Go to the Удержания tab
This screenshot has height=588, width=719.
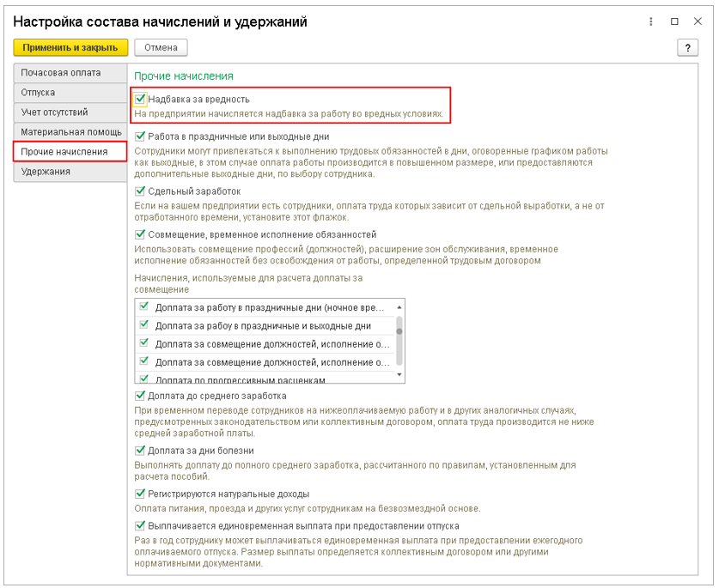(70, 172)
